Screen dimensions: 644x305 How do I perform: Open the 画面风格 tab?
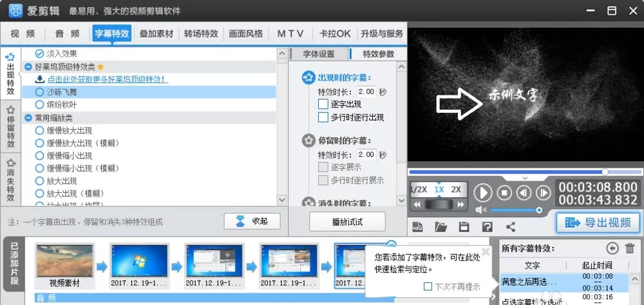point(245,34)
